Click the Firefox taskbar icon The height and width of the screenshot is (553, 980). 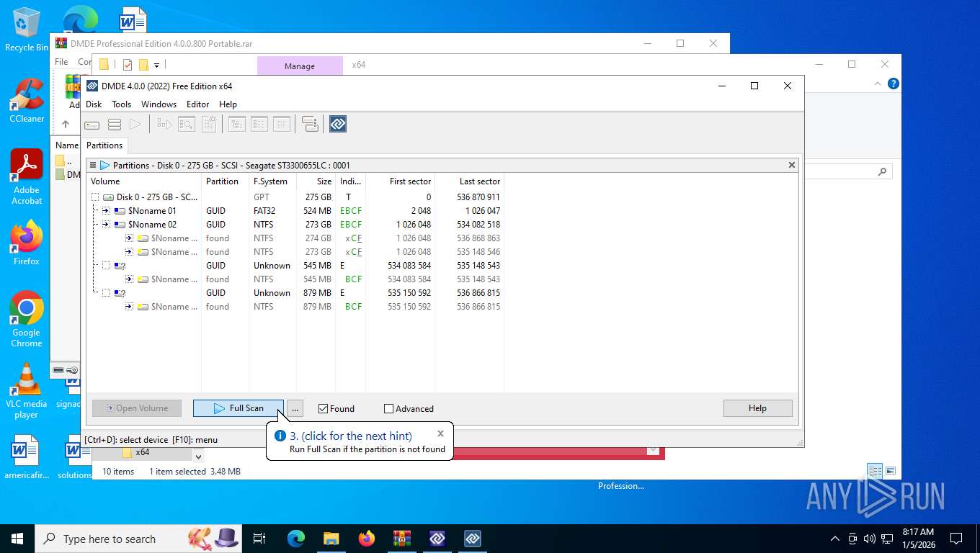[x=367, y=539]
